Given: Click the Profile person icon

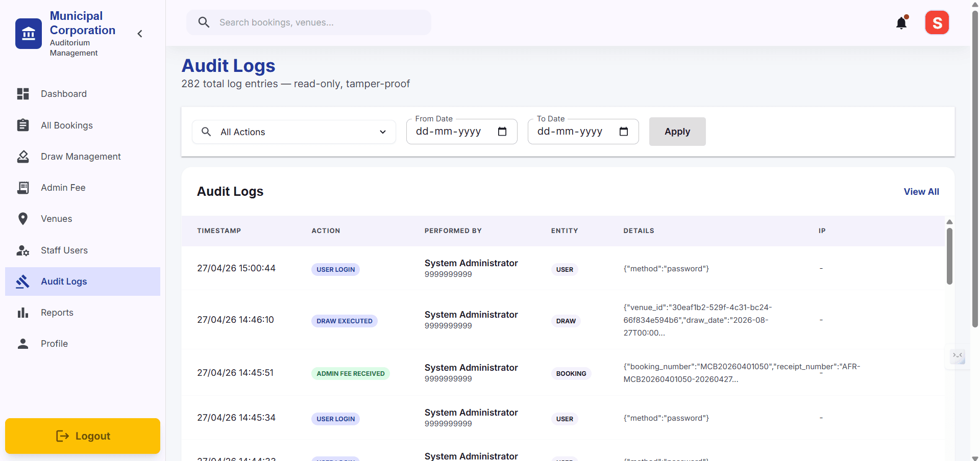Looking at the screenshot, I should coord(23,344).
